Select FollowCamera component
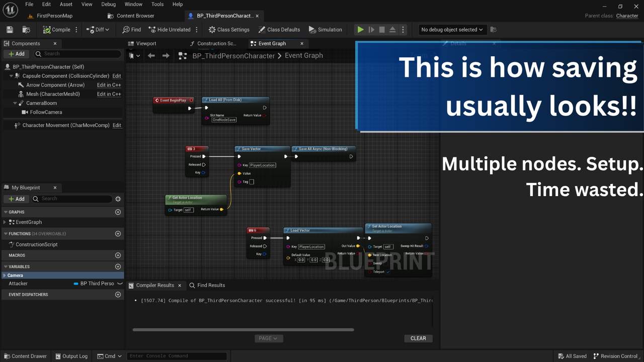Screen dimensions: 644x362 pos(46,112)
